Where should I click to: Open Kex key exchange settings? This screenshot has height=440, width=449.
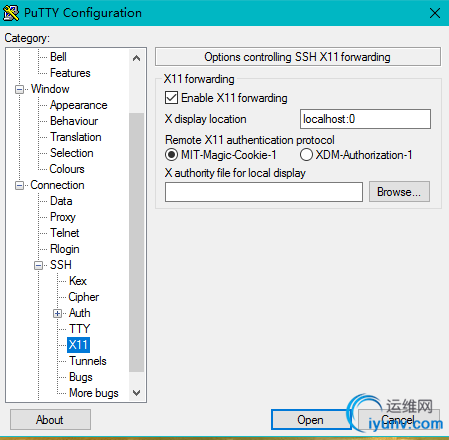[78, 281]
